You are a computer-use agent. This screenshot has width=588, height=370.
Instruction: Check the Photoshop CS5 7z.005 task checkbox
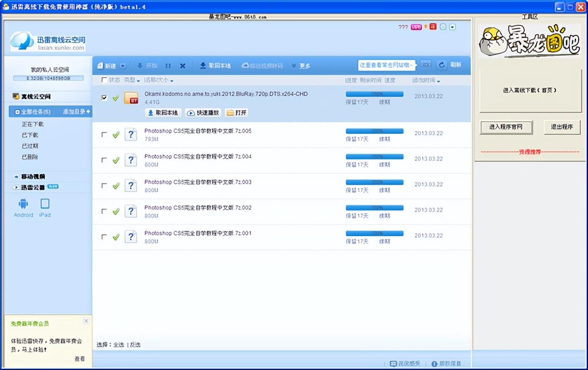104,135
